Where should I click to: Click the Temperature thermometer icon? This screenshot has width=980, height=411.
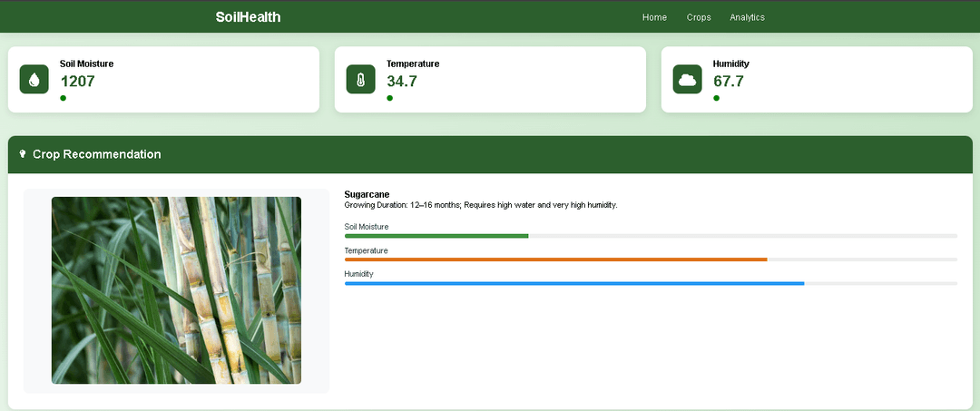[x=360, y=79]
